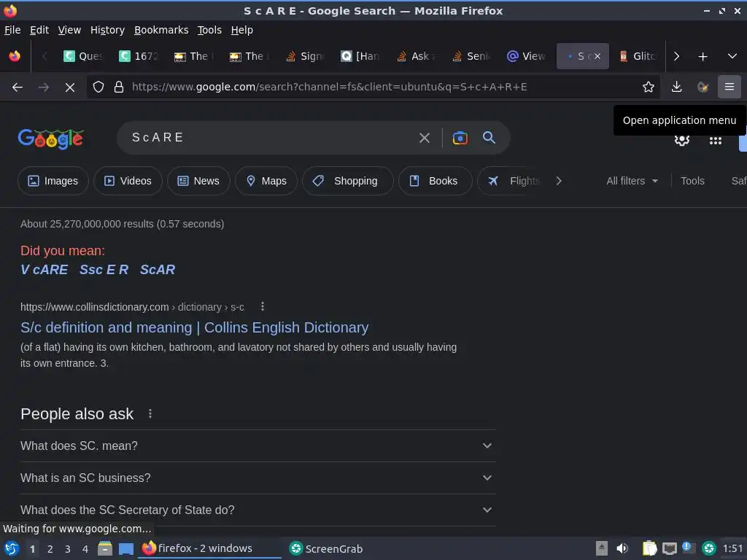
Task: Clear the Google search box
Action: (x=424, y=138)
